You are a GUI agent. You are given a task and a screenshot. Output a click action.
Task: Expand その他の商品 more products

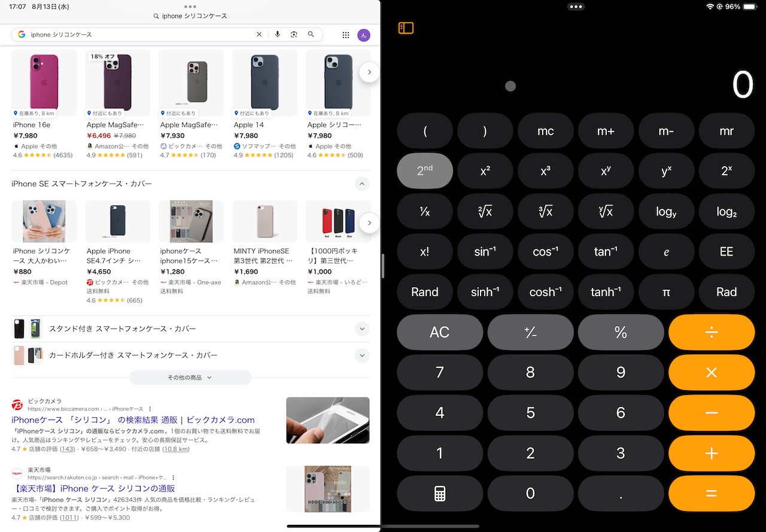(x=190, y=378)
